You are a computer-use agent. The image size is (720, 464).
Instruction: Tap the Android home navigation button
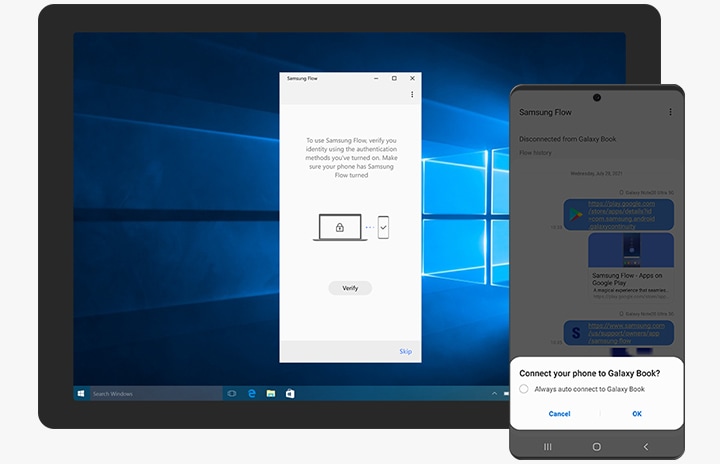tap(597, 446)
